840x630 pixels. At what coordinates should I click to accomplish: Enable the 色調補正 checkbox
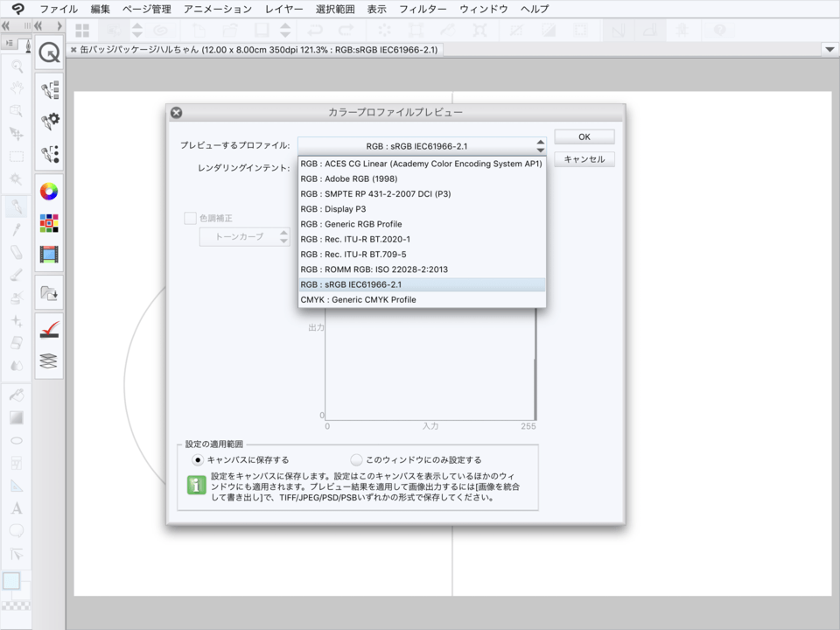pyautogui.click(x=190, y=219)
